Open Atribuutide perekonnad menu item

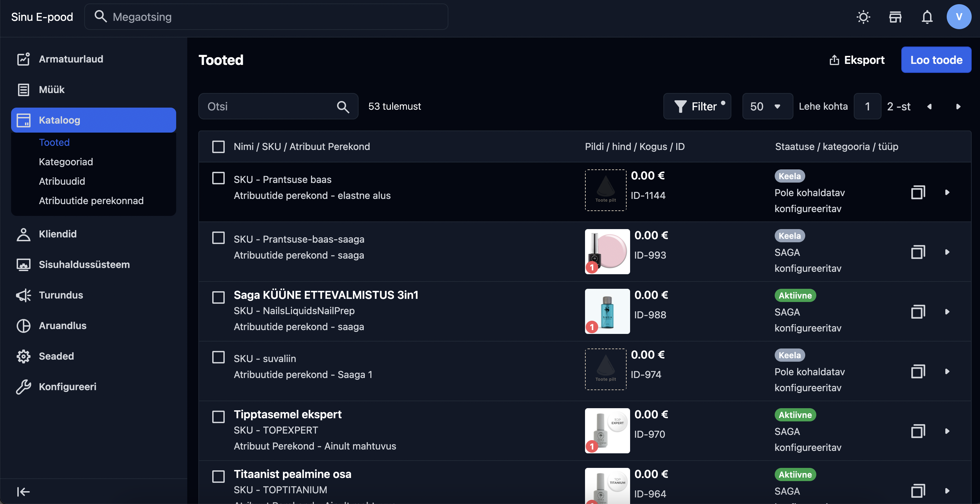(x=91, y=201)
